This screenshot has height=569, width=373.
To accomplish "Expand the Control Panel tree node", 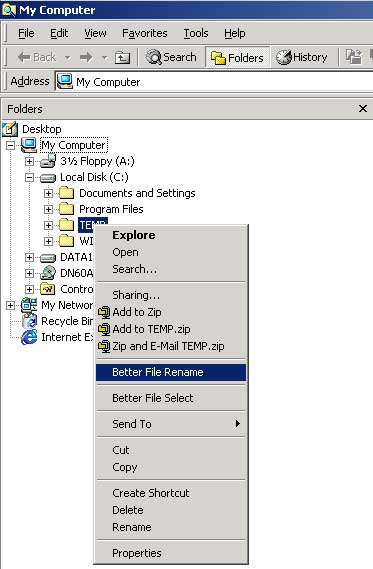I will tap(29, 289).
